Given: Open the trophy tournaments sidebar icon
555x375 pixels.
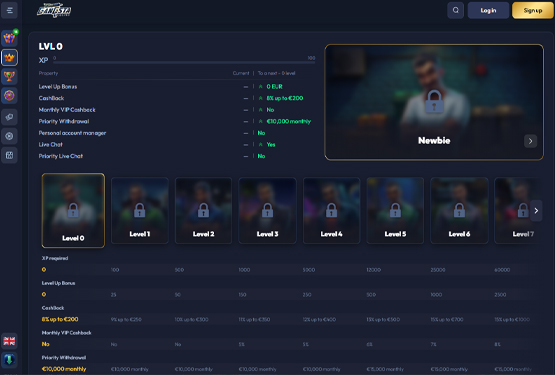Looking at the screenshot, I should (10, 76).
